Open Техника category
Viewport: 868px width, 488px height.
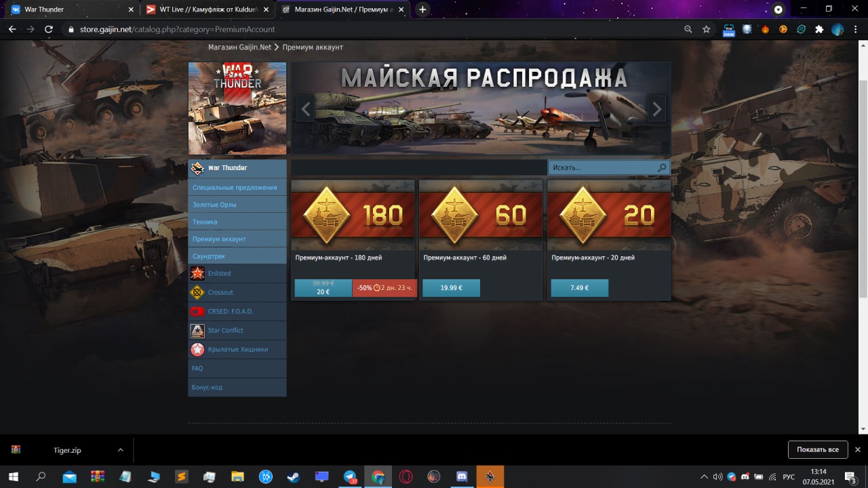(x=237, y=222)
